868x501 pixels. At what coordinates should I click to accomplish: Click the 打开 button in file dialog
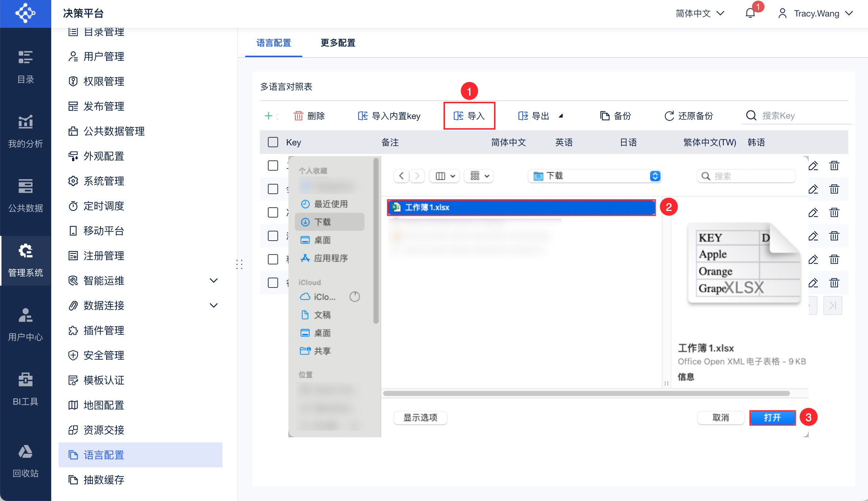(x=772, y=417)
